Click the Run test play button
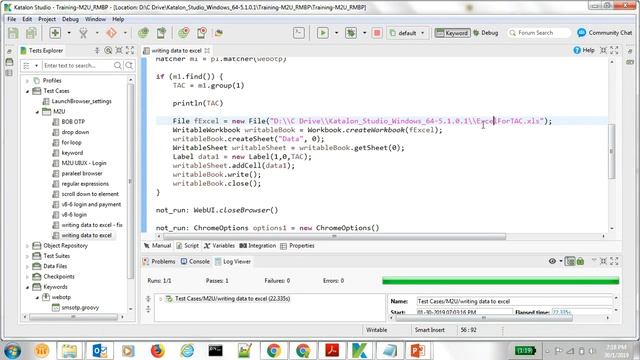The height and width of the screenshot is (360, 640). pos(322,33)
